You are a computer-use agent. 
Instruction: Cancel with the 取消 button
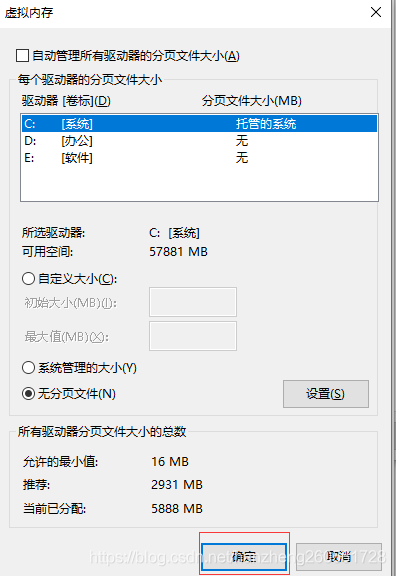point(339,557)
